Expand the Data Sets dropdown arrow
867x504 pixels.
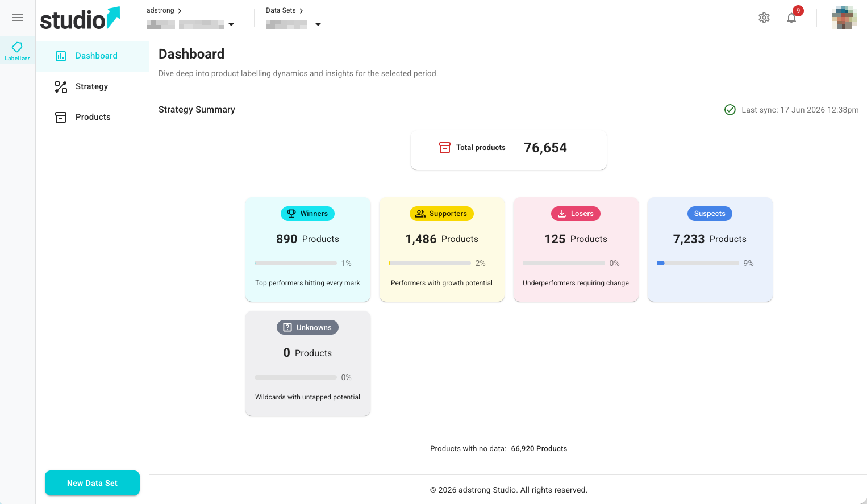coord(318,25)
